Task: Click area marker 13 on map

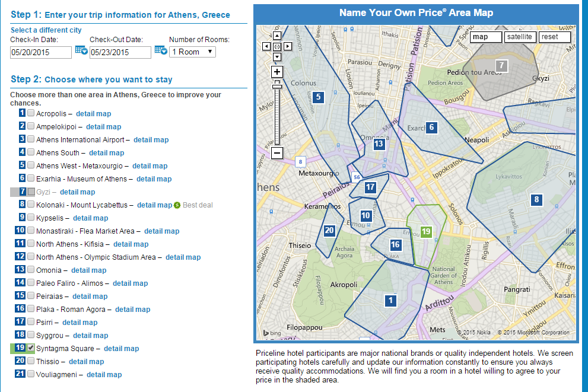Action: (379, 144)
